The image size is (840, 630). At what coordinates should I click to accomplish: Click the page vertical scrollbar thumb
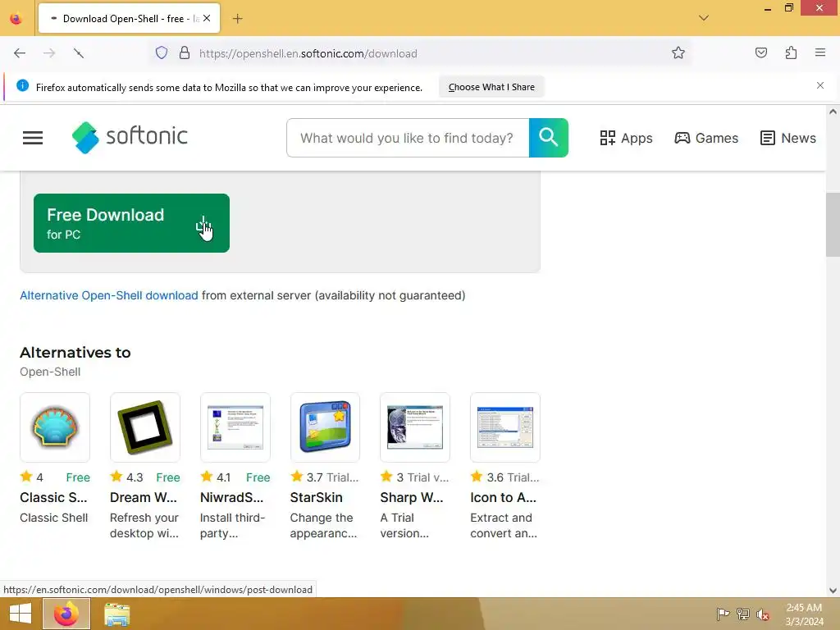[833, 225]
